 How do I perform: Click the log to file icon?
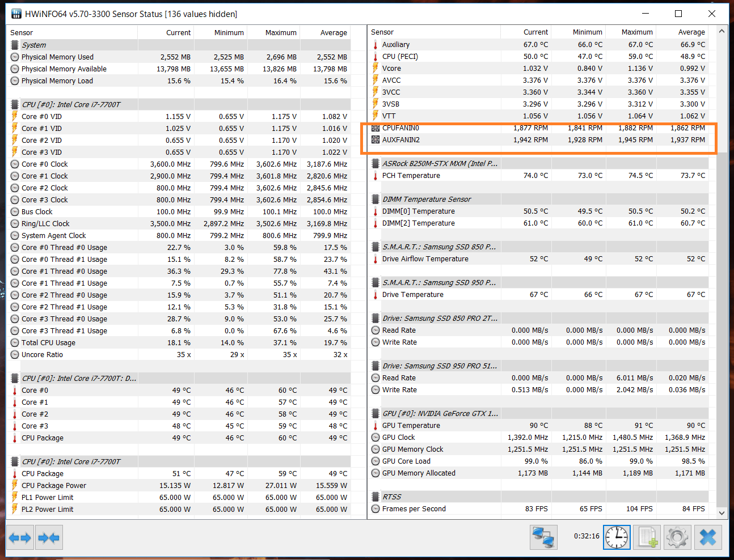coord(647,536)
